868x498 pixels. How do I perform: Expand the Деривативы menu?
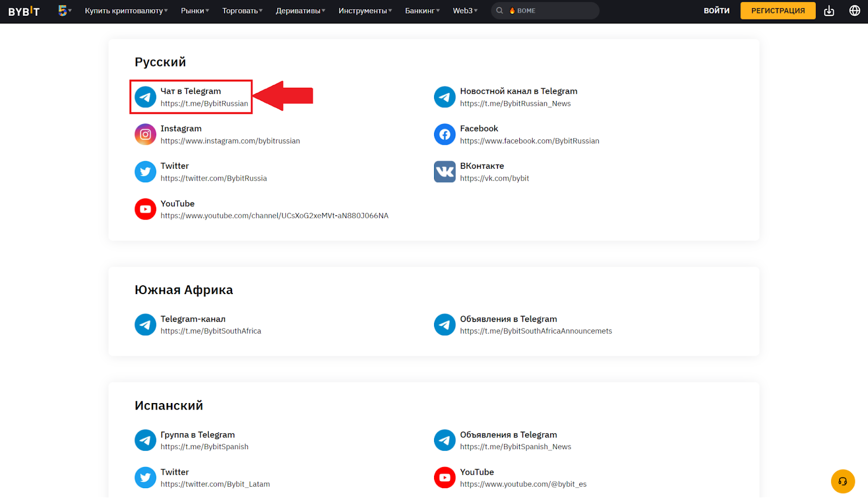[301, 11]
